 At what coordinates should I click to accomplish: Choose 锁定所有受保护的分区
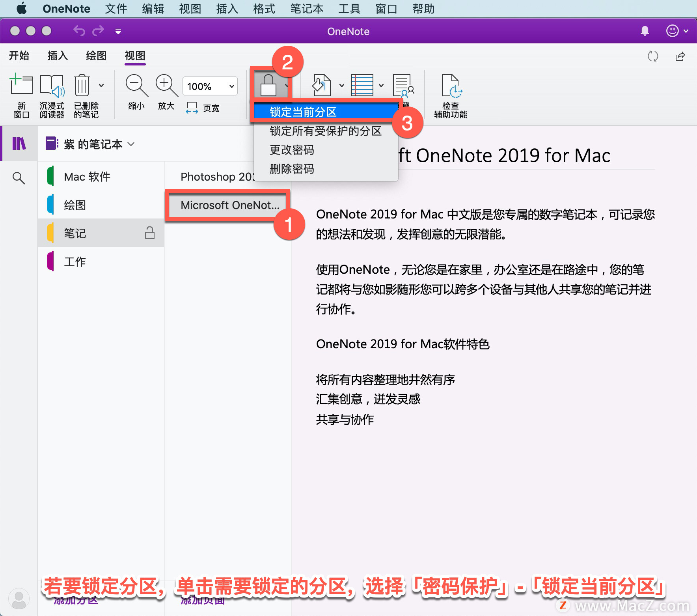pos(326,131)
